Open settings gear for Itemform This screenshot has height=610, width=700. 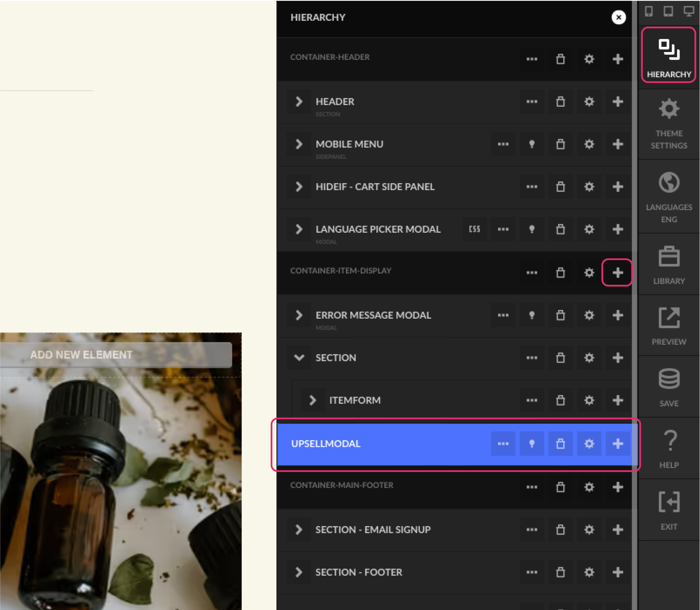coord(589,400)
